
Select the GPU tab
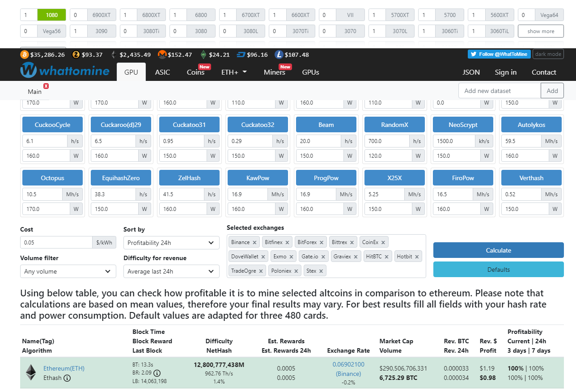click(x=131, y=72)
